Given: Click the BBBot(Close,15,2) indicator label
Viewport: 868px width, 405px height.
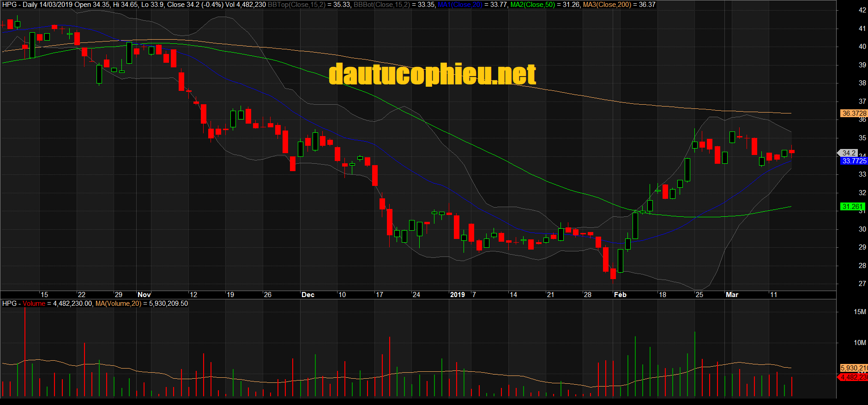Looking at the screenshot, I should click(381, 5).
